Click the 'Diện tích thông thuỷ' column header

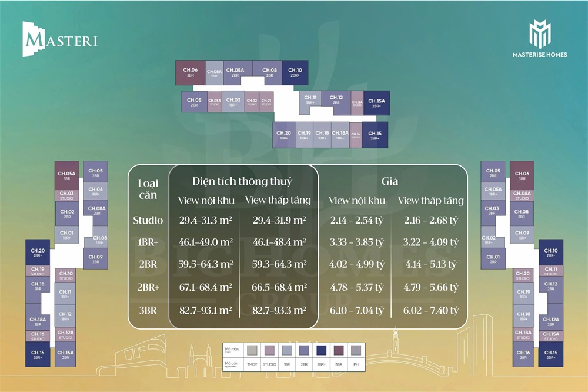[x=242, y=181]
